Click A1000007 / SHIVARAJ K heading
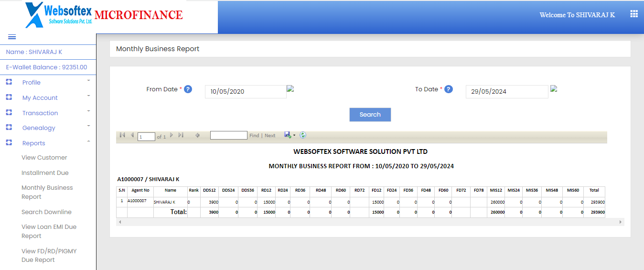644x270 pixels. coord(149,179)
